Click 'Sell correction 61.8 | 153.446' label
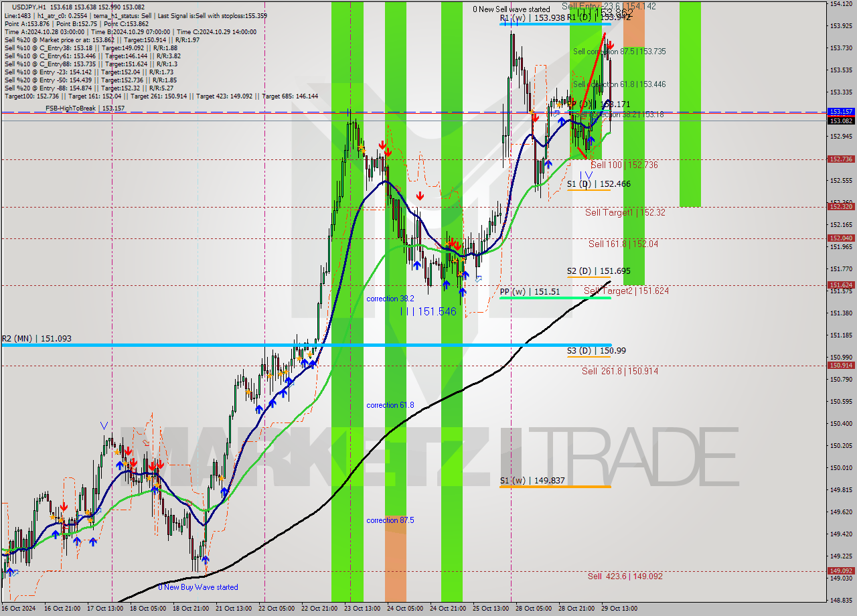The width and height of the screenshot is (857, 616). (619, 84)
